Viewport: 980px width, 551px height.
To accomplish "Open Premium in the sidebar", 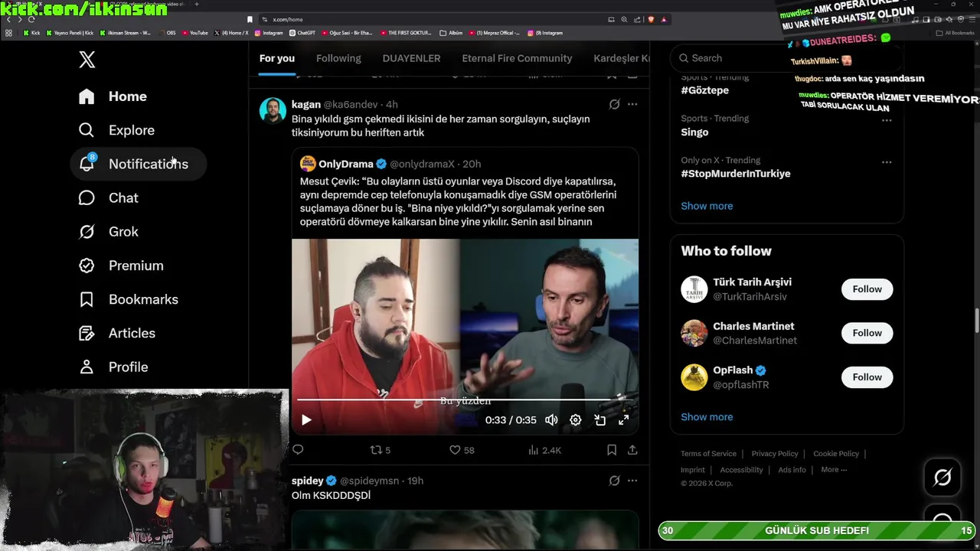I will point(121,266).
